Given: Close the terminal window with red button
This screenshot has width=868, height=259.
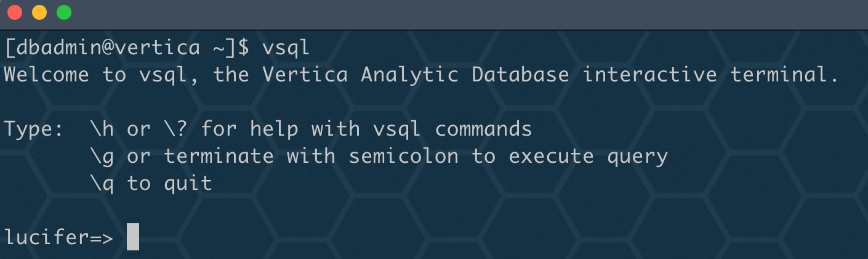Looking at the screenshot, I should click(15, 12).
